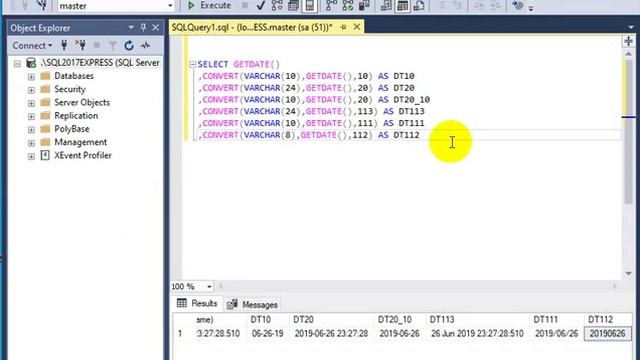Expand the Server Objects node
640x360 pixels.
tap(31, 103)
